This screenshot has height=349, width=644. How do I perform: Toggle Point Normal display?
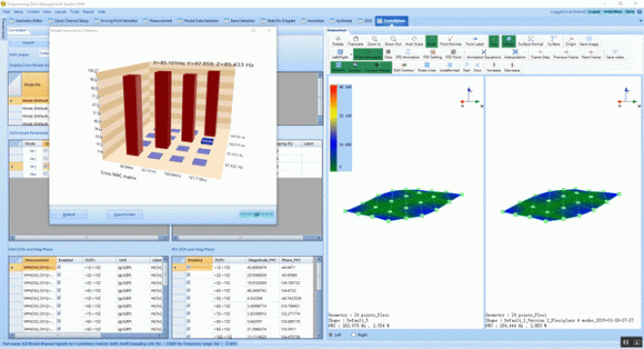coord(451,41)
